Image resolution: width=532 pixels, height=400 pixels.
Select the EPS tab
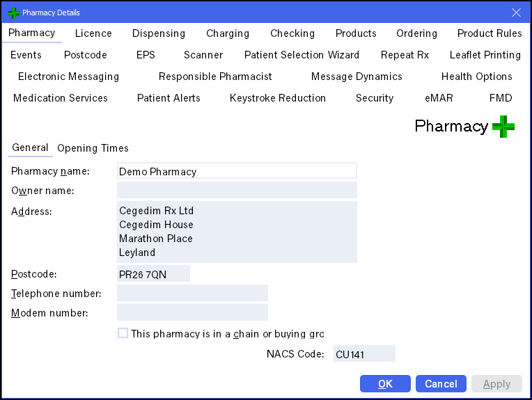146,55
